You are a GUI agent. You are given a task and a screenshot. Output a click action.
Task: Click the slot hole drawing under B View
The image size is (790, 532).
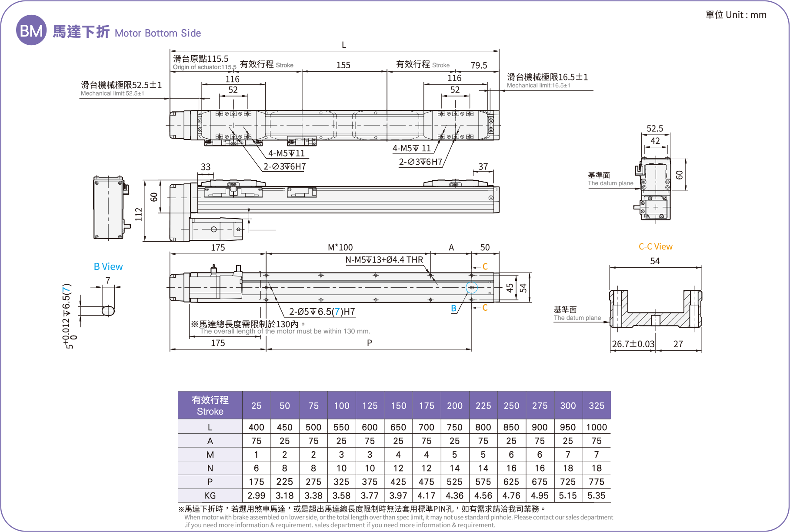point(108,310)
